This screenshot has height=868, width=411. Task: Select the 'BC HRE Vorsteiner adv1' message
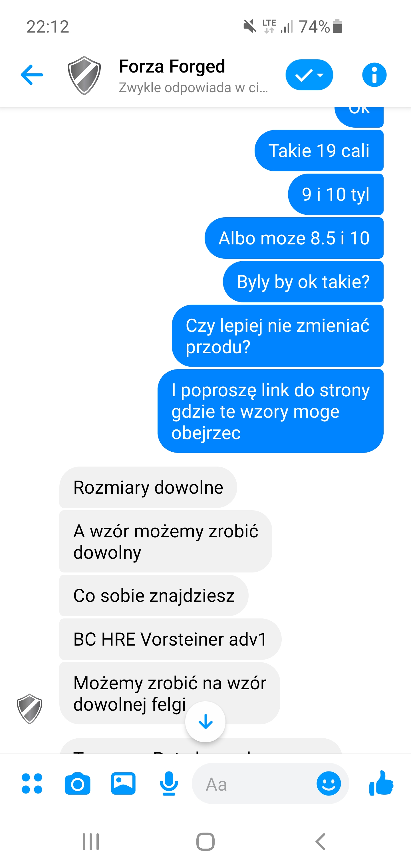click(170, 639)
